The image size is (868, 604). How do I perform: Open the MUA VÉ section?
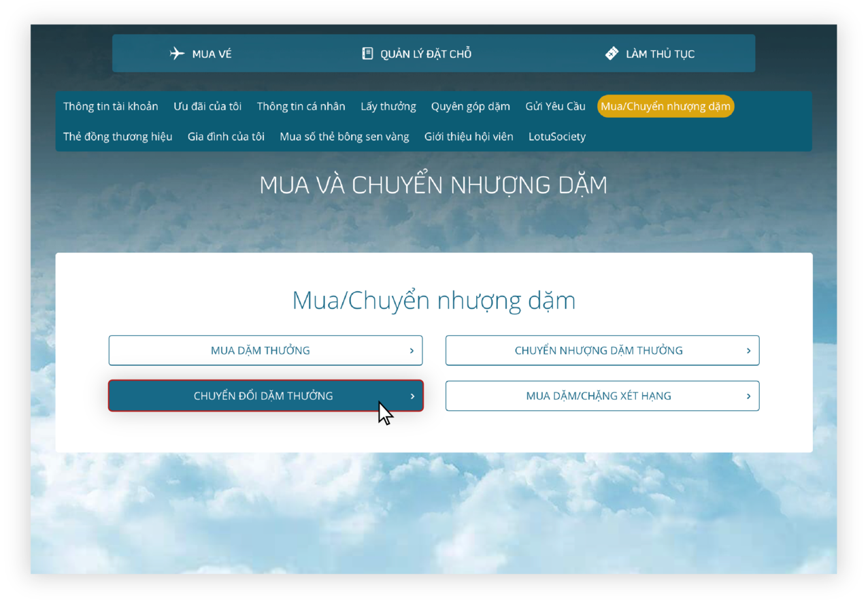click(201, 53)
